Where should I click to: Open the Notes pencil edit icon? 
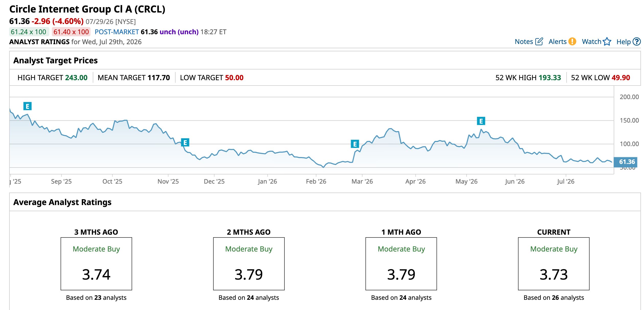tap(539, 42)
